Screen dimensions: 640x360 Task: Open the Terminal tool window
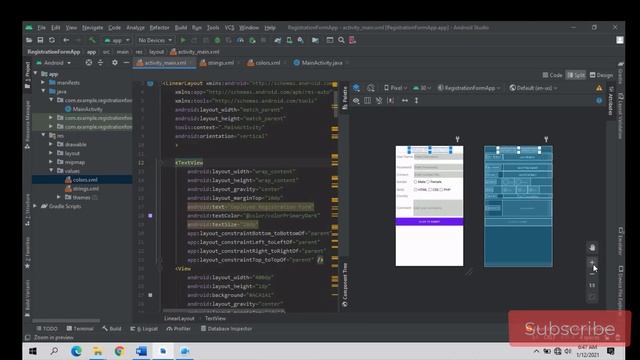click(x=80, y=329)
